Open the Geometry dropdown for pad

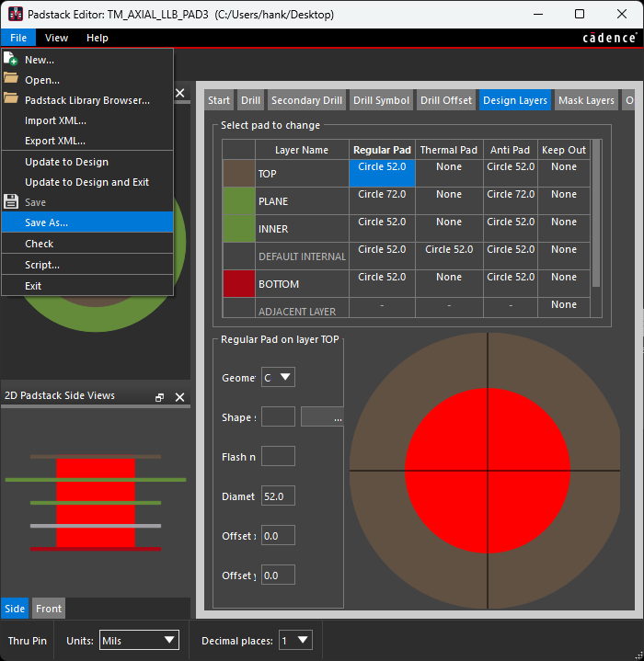click(278, 378)
